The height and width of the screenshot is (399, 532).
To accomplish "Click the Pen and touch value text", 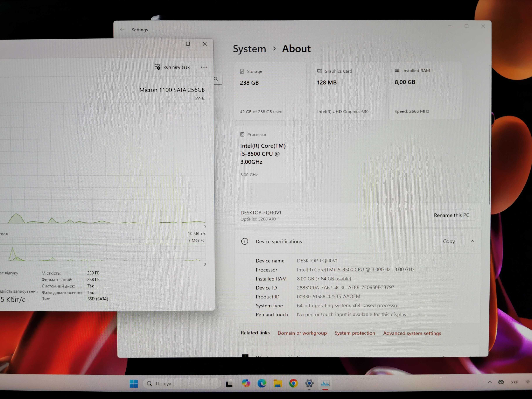I will (352, 314).
